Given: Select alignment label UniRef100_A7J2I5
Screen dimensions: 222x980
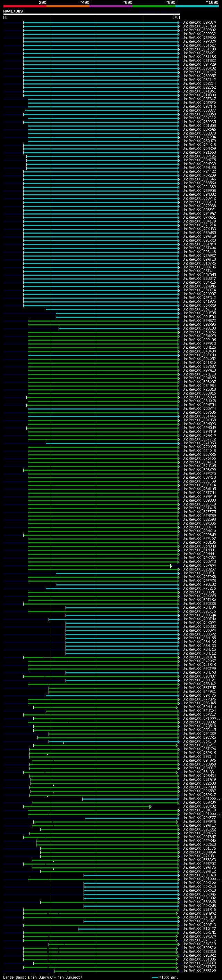Looking at the screenshot, I should tap(199, 589).
